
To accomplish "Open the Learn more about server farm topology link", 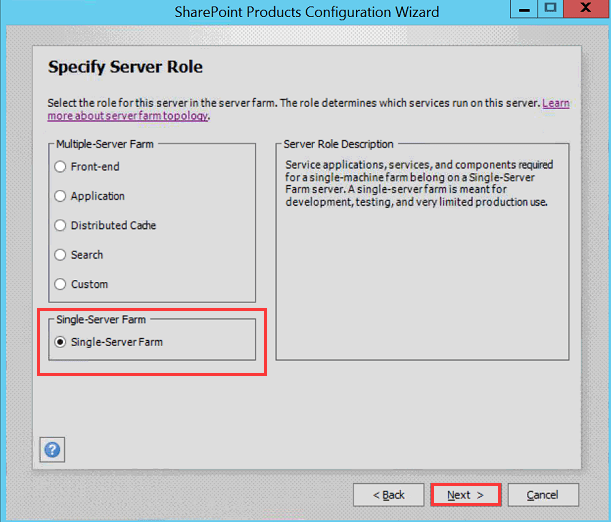I will click(x=127, y=116).
